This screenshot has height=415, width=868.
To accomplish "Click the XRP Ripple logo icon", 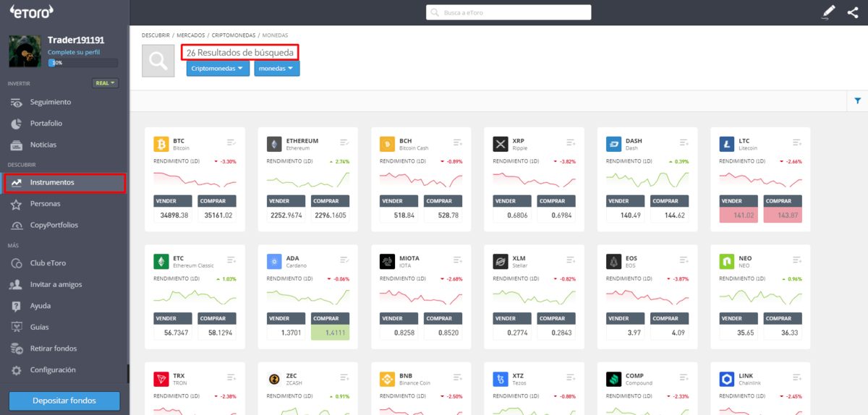I will click(x=500, y=144).
